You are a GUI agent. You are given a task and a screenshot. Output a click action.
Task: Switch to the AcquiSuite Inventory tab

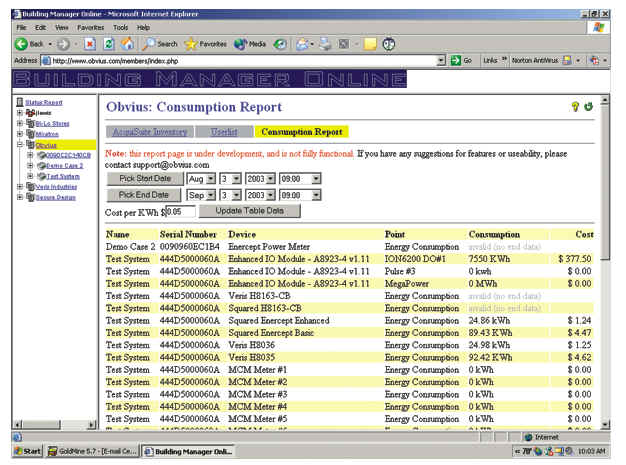tap(150, 132)
